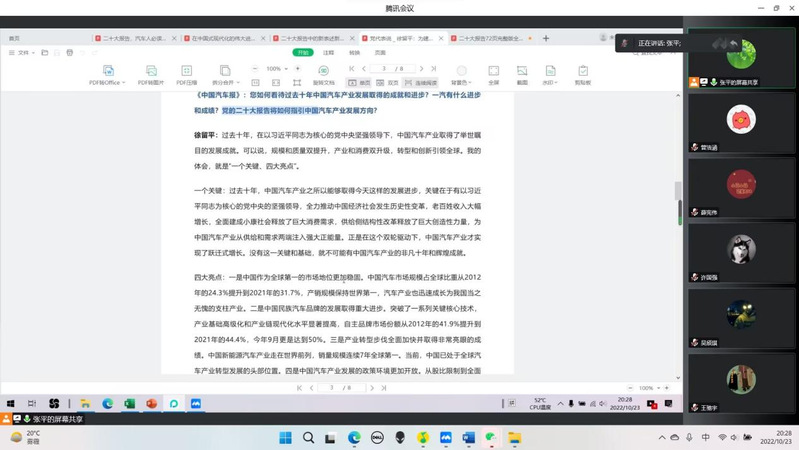This screenshot has width=799, height=450.
Task: Open the 100% zoom level dropdown
Action: (275, 69)
